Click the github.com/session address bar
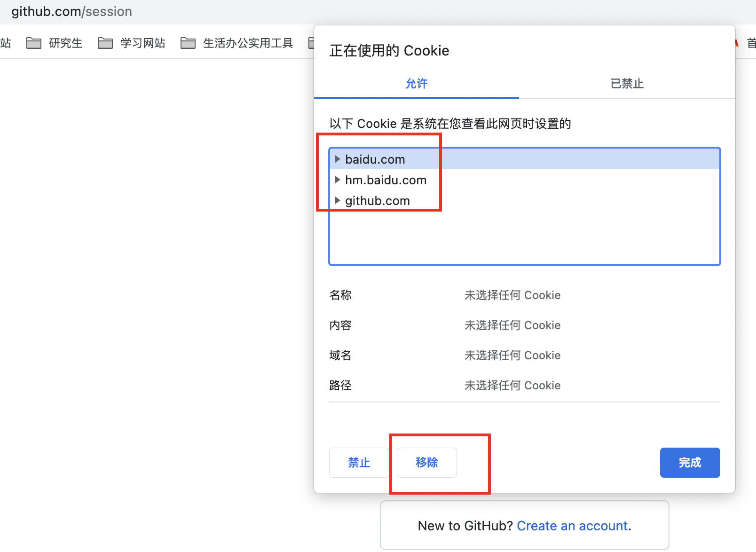 [71, 11]
